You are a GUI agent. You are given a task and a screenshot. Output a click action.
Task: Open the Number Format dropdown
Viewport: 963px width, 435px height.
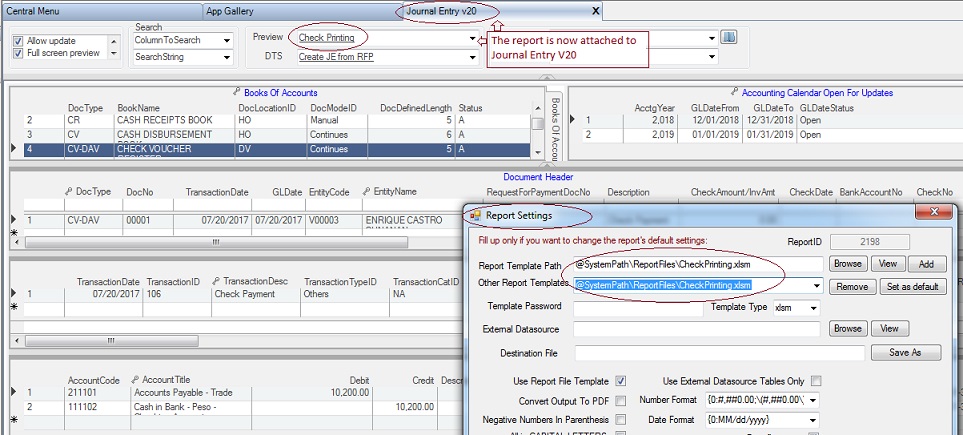tap(814, 401)
